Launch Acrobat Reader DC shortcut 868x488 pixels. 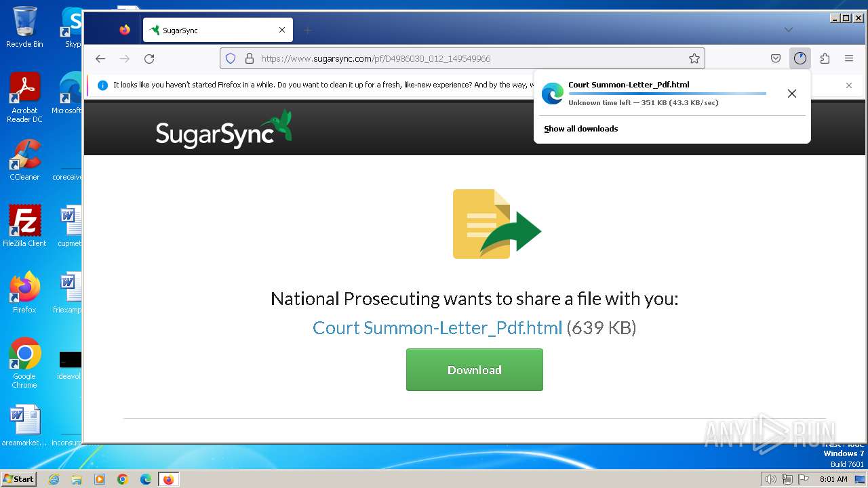click(24, 98)
